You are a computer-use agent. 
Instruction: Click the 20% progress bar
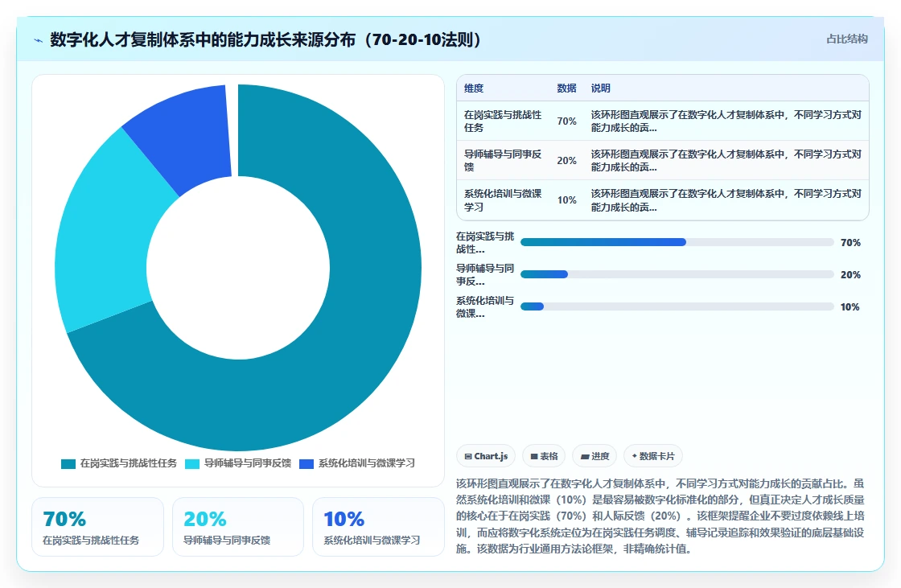[677, 274]
